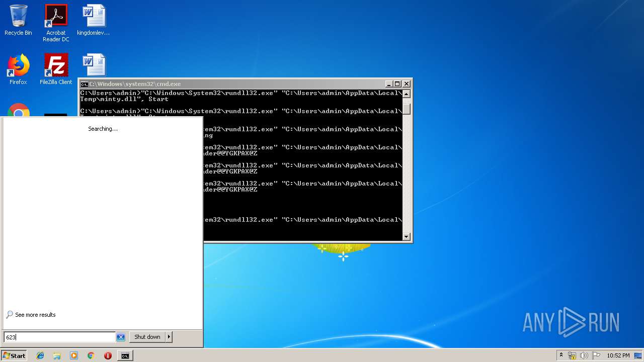Focus the Start menu search field
This screenshot has height=362, width=644.
coord(60,337)
